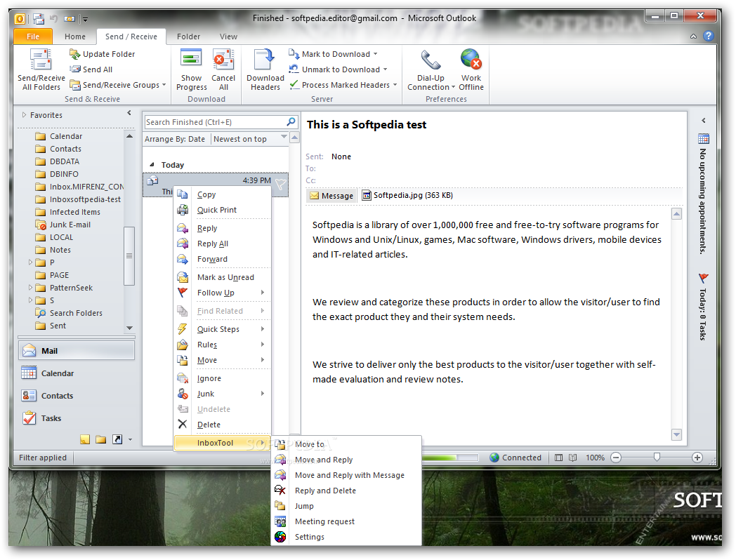This screenshot has width=736, height=560.
Task: Choose Quick Print from context menu
Action: pyautogui.click(x=223, y=210)
